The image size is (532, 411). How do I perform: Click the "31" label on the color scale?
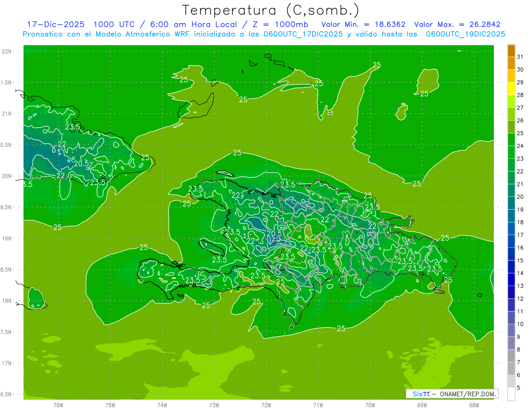[520, 57]
